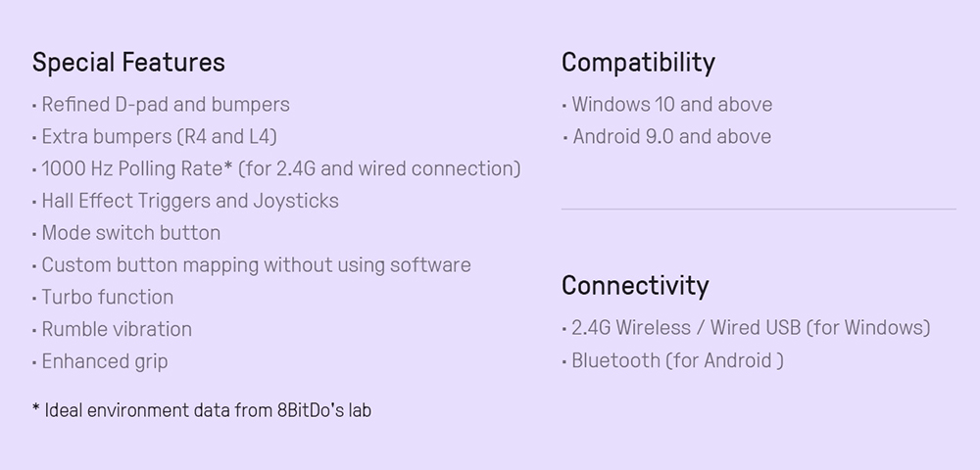Select "Refined D-pad and bumpers" text

166,104
